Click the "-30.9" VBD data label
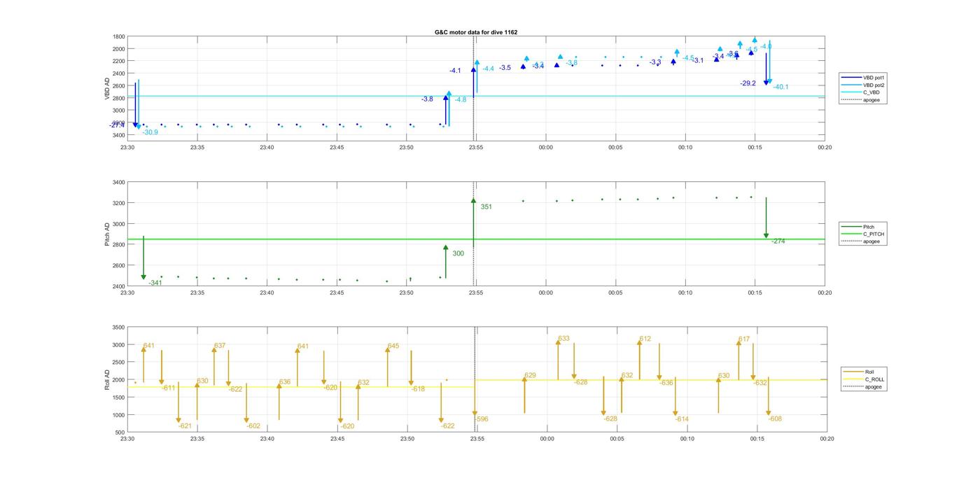 pyautogui.click(x=150, y=132)
